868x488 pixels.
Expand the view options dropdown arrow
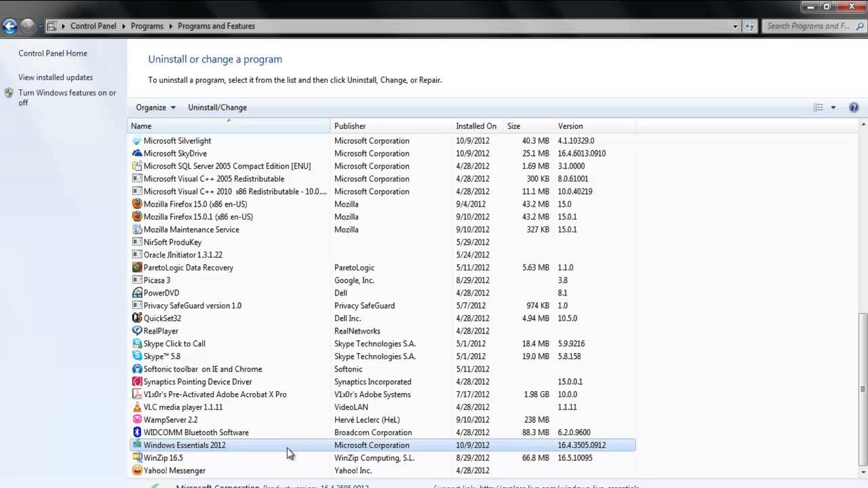coord(833,107)
